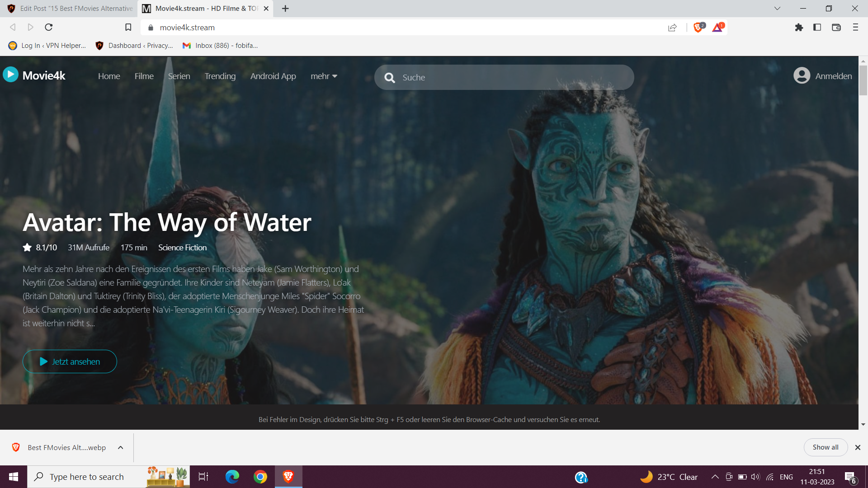Open Android App link
Image resolution: width=868 pixels, height=488 pixels.
click(273, 76)
